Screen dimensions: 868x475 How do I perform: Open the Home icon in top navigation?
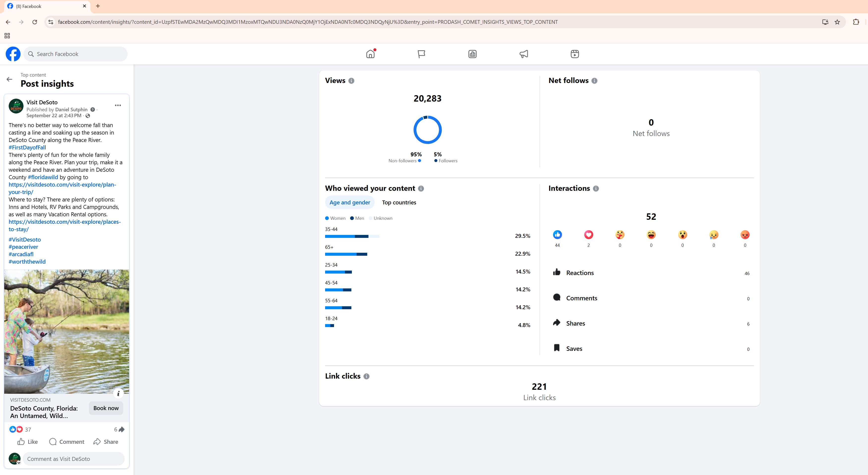click(x=370, y=54)
